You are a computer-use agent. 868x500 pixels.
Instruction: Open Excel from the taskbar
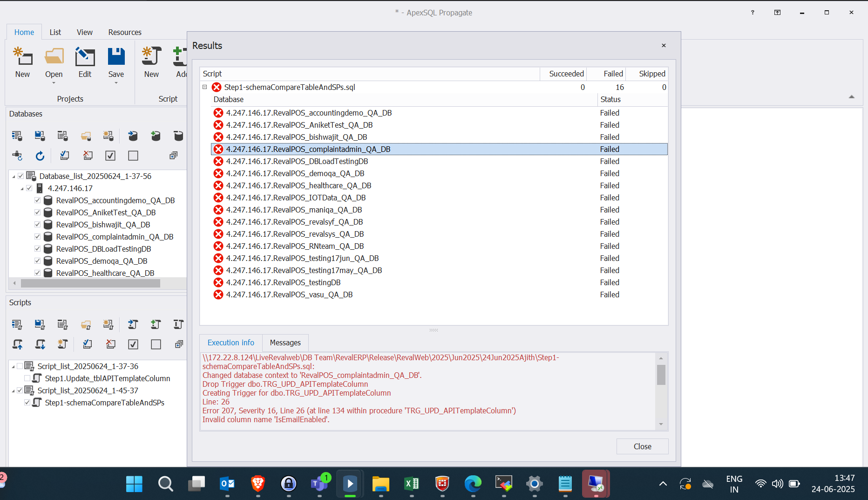pyautogui.click(x=412, y=484)
